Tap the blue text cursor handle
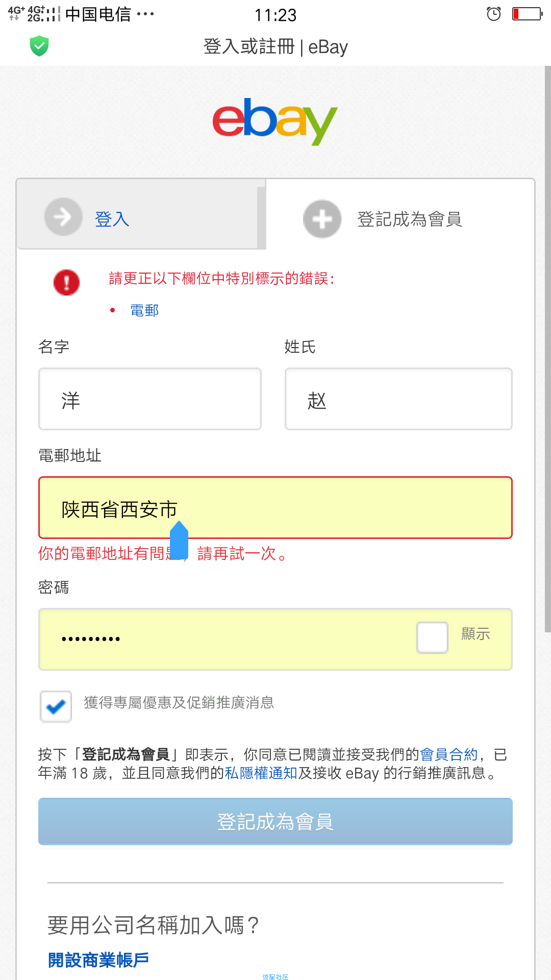The image size is (551, 980). (x=179, y=540)
